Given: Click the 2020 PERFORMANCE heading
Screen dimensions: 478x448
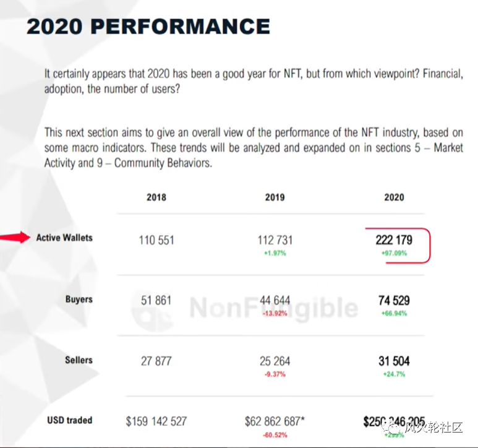Looking at the screenshot, I should click(x=148, y=26).
